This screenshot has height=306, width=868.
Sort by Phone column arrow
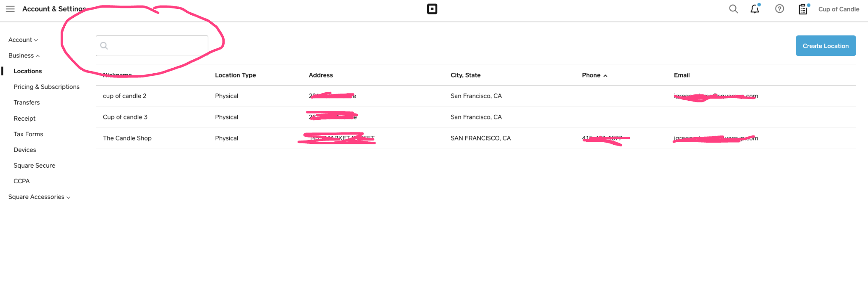[605, 76]
